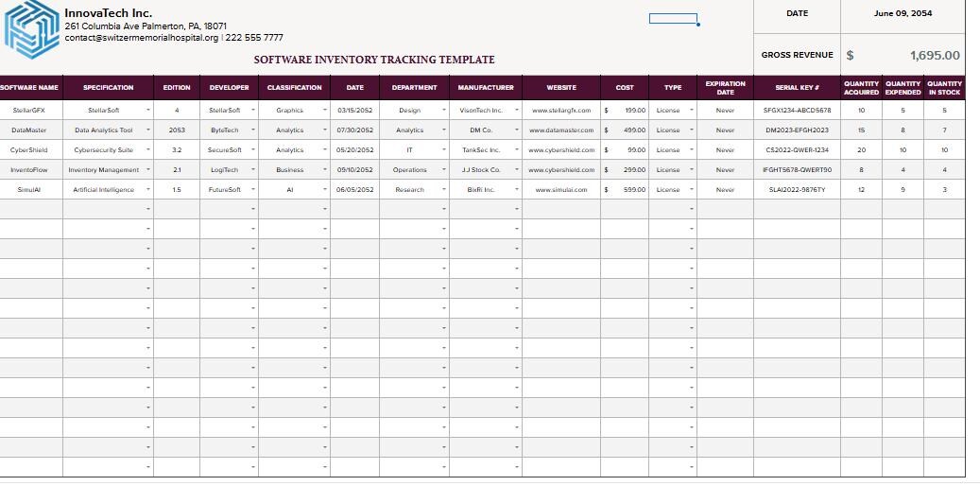Click the cost cell showing 599.00
980x486 pixels.
pos(625,189)
